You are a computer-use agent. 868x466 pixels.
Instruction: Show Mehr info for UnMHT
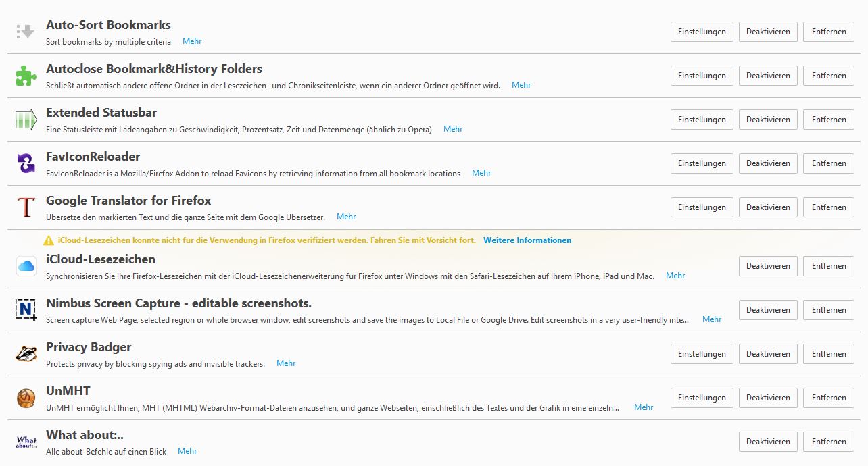click(x=644, y=407)
